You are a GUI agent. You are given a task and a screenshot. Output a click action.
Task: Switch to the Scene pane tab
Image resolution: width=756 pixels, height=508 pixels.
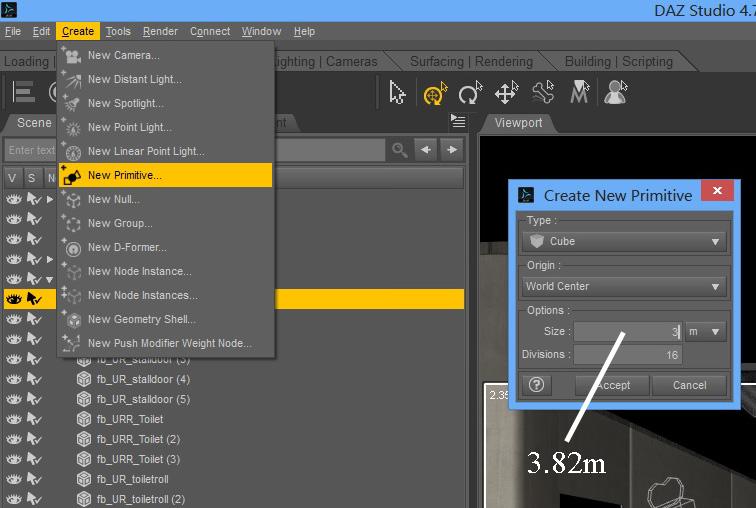[x=34, y=123]
